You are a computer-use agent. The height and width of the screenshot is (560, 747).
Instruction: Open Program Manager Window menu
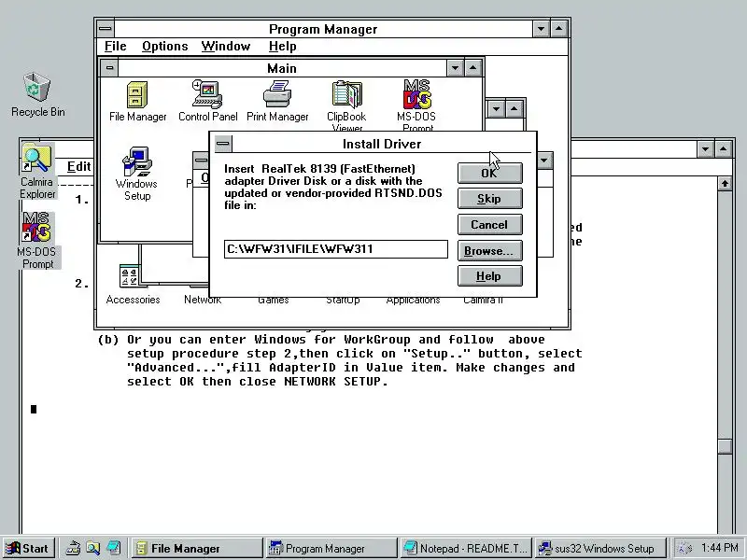226,46
